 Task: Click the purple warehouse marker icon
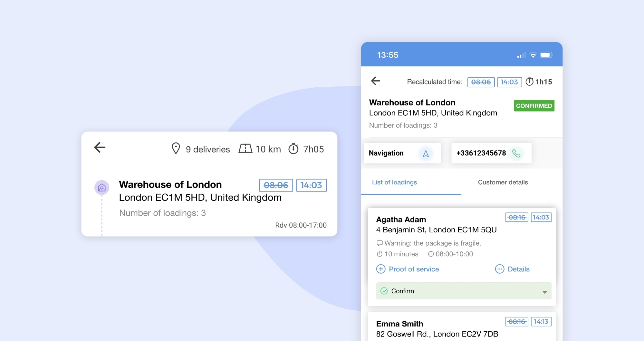[x=102, y=188]
